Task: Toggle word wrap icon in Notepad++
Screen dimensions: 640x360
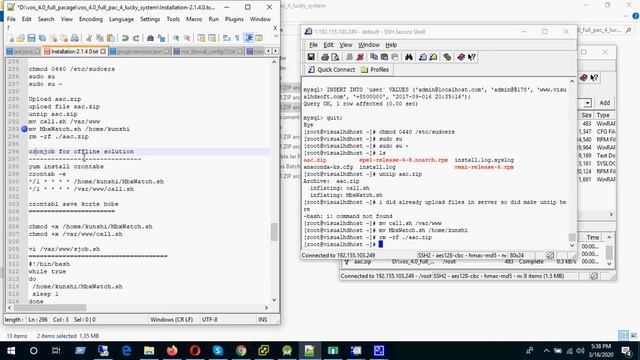Action: pos(227,38)
